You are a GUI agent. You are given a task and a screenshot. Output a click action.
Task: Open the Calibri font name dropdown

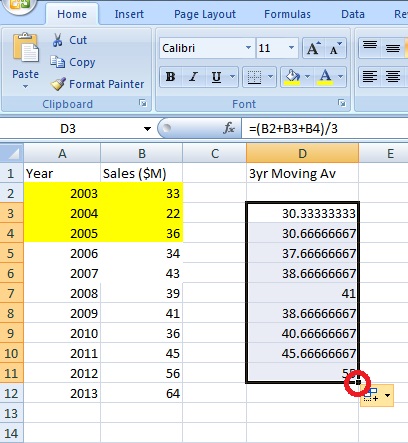tap(248, 48)
